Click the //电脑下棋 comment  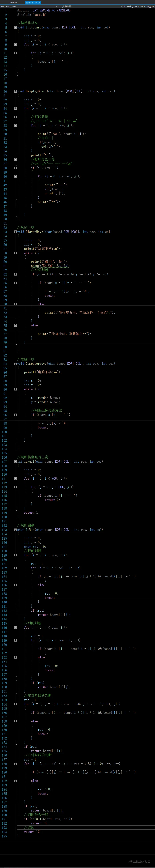(x=26, y=359)
